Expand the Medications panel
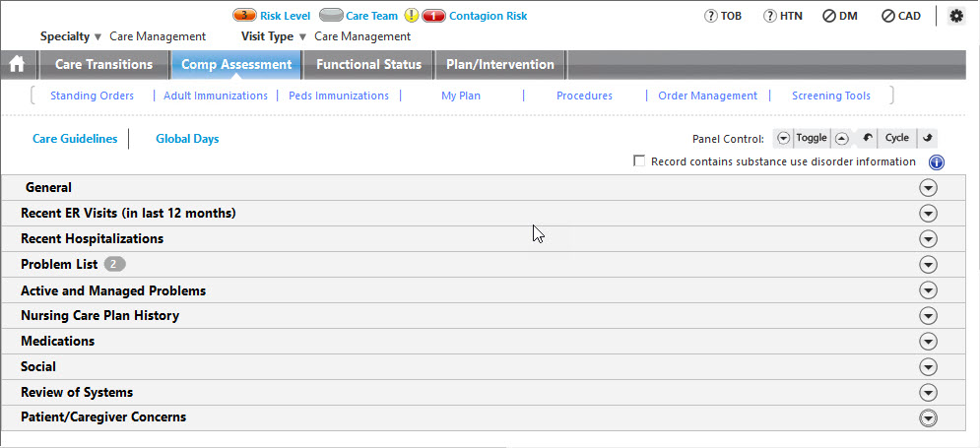The image size is (980, 448). click(x=928, y=342)
